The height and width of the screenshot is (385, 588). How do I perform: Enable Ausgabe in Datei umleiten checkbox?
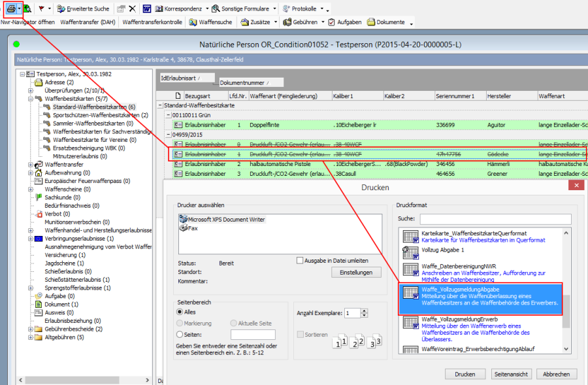pyautogui.click(x=300, y=260)
